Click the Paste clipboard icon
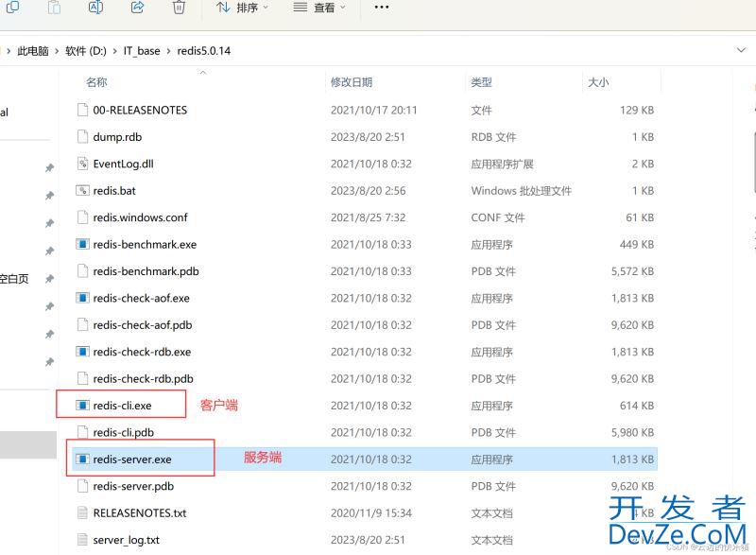Image resolution: width=756 pixels, height=555 pixels. (54, 8)
